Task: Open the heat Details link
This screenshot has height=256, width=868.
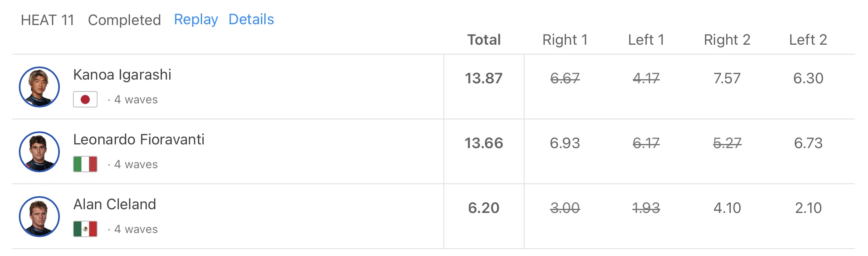Action: 251,19
